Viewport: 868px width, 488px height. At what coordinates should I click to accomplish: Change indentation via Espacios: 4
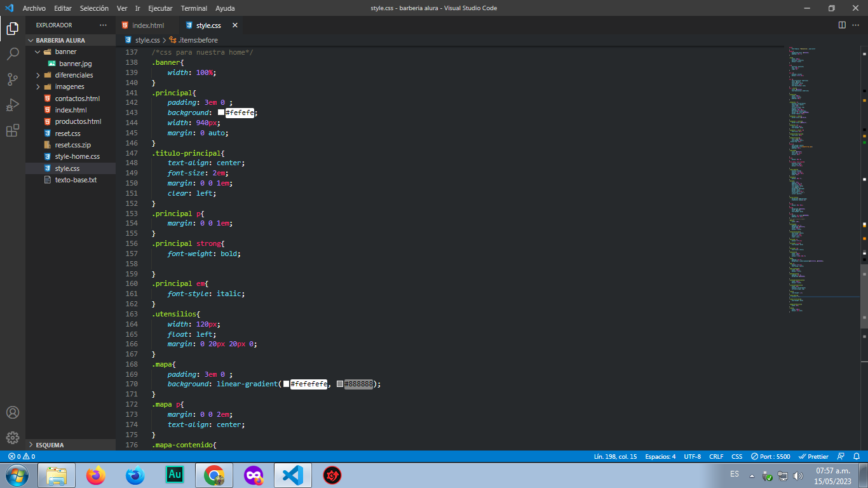[x=660, y=456]
